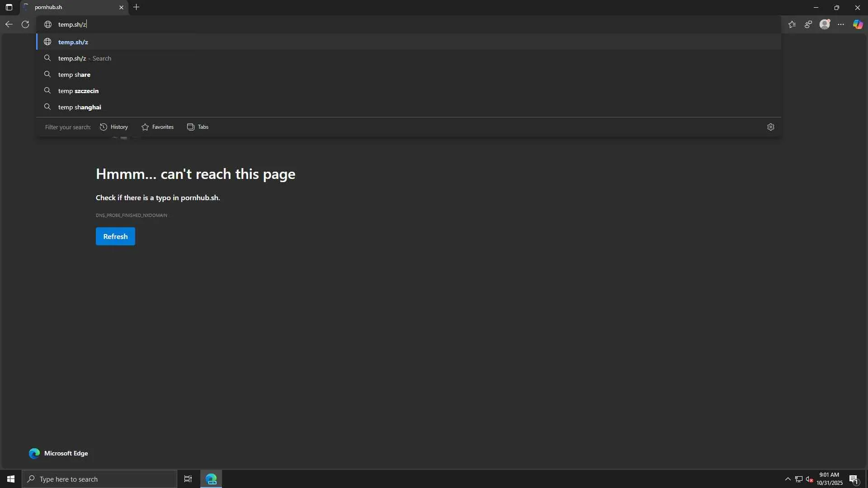Show hidden system tray icons chevron
The image size is (868, 488).
pyautogui.click(x=788, y=479)
